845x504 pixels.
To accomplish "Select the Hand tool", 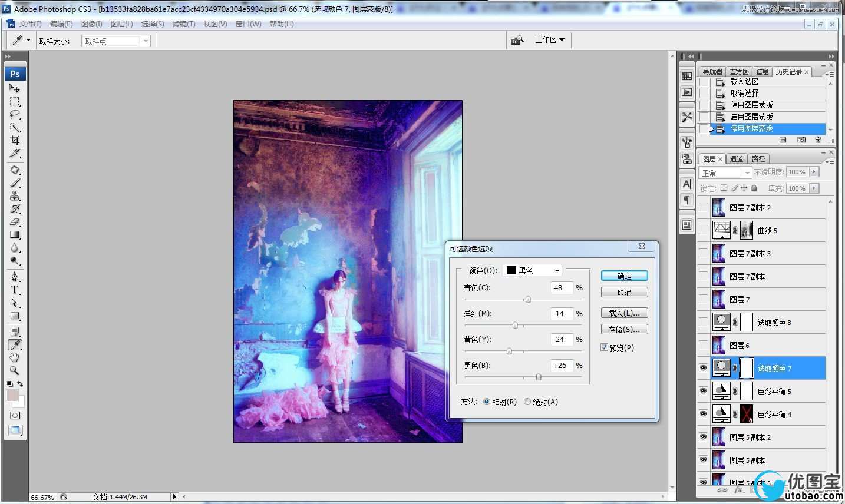I will pyautogui.click(x=15, y=358).
